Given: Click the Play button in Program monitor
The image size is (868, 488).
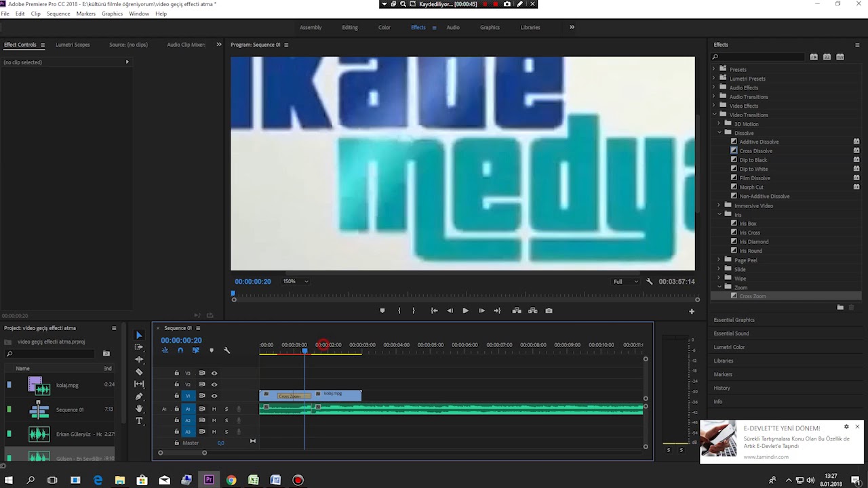Looking at the screenshot, I should (x=465, y=310).
